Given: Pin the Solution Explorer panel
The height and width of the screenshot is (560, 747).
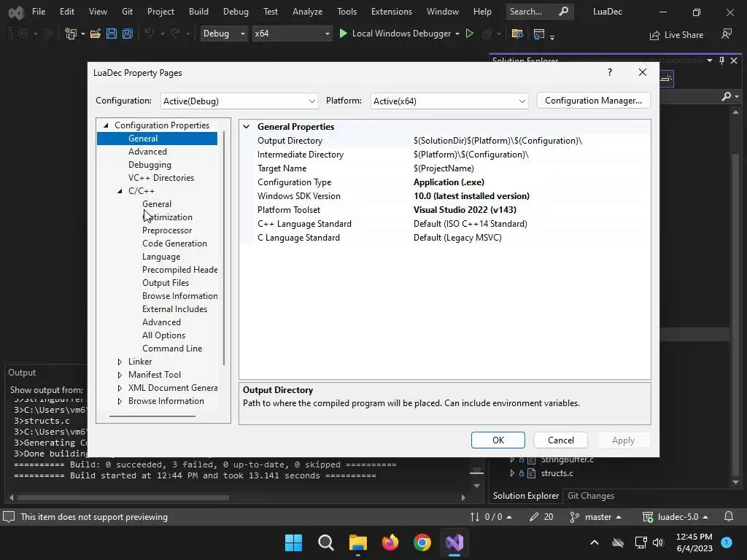Looking at the screenshot, I should click(721, 61).
